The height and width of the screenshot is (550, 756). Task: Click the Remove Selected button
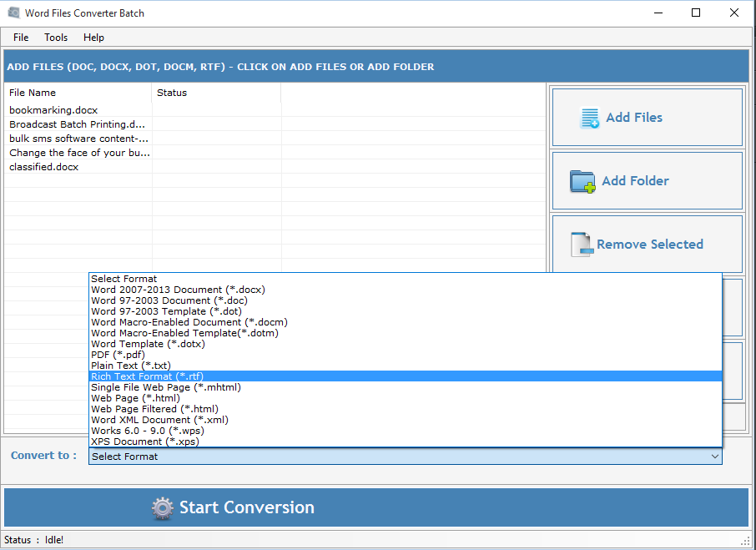coord(647,245)
